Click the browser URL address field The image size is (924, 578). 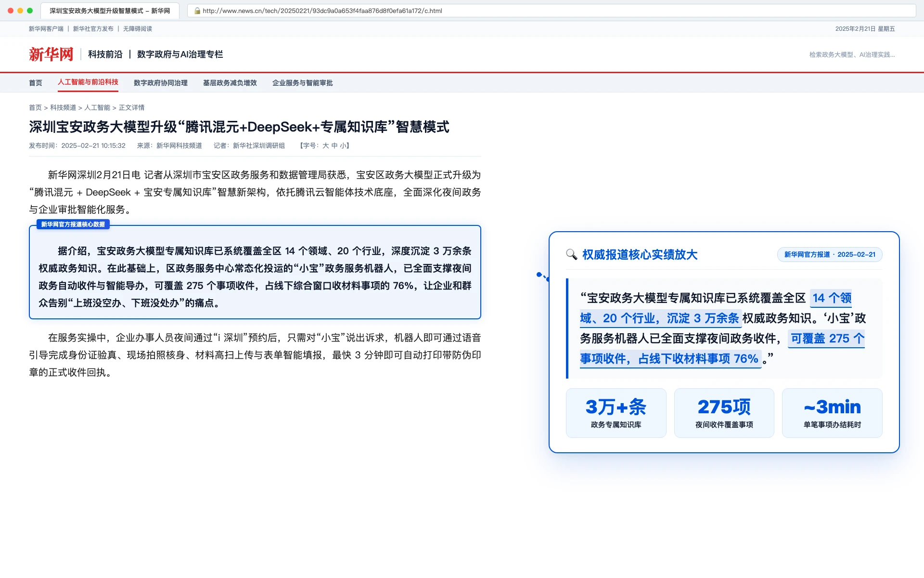552,11
